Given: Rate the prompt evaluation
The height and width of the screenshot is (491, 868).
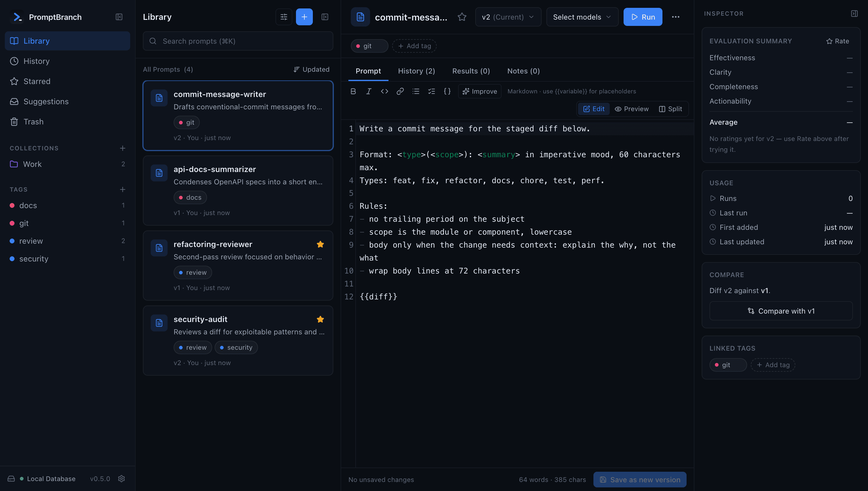Looking at the screenshot, I should (x=837, y=41).
